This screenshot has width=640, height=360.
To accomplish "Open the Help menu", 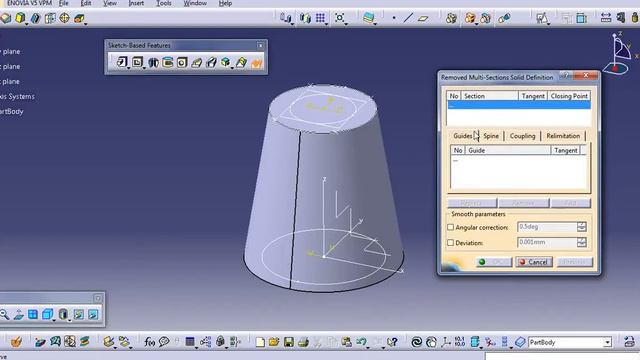I will click(225, 3).
